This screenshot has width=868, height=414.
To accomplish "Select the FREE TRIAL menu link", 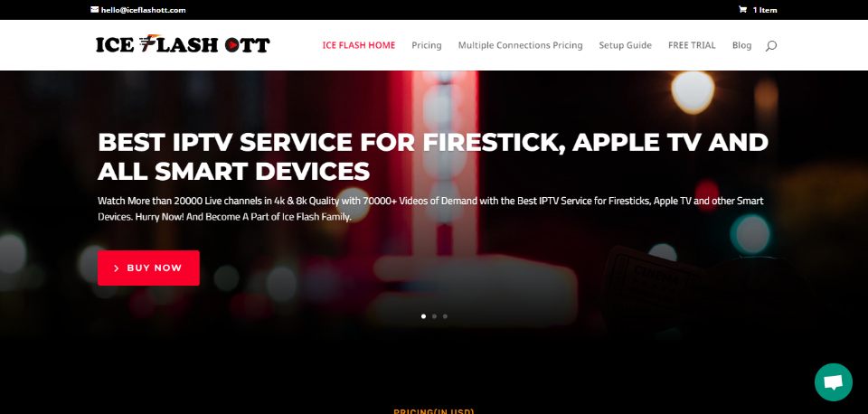I will click(x=692, y=45).
